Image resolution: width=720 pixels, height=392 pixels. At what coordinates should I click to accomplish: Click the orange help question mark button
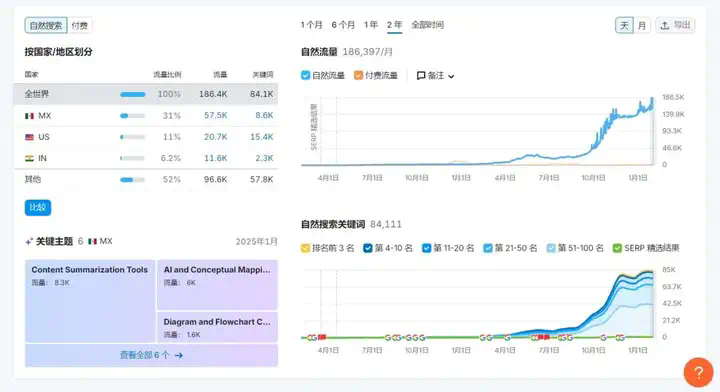tap(698, 372)
